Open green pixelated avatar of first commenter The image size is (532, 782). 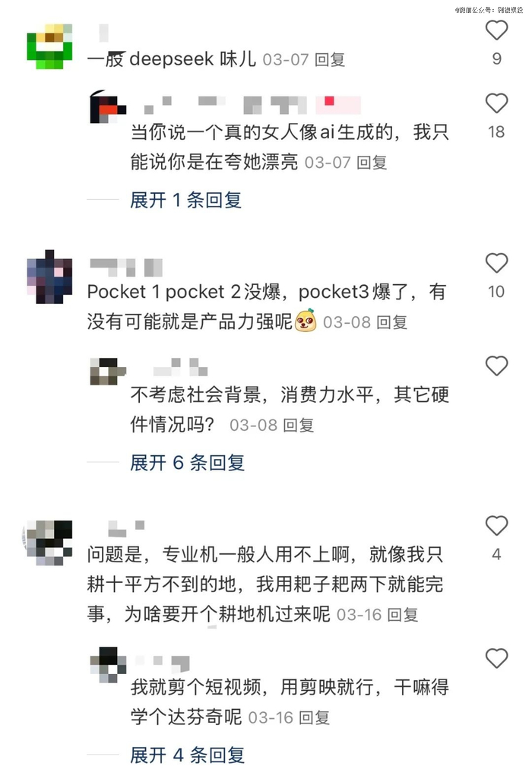tap(49, 46)
